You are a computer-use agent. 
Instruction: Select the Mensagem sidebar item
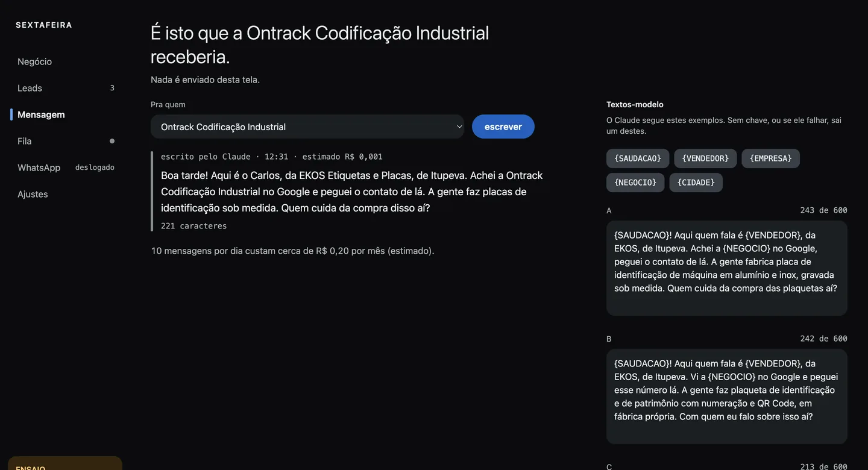pyautogui.click(x=41, y=114)
